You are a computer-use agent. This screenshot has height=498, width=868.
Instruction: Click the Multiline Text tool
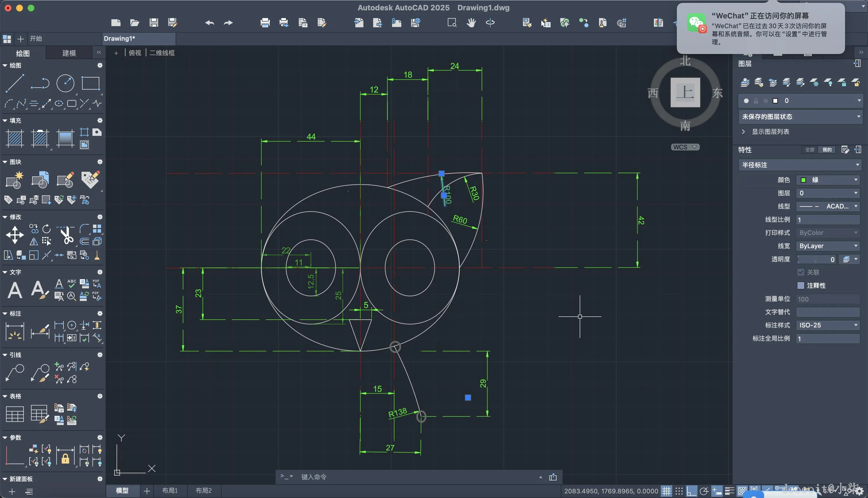coord(15,290)
